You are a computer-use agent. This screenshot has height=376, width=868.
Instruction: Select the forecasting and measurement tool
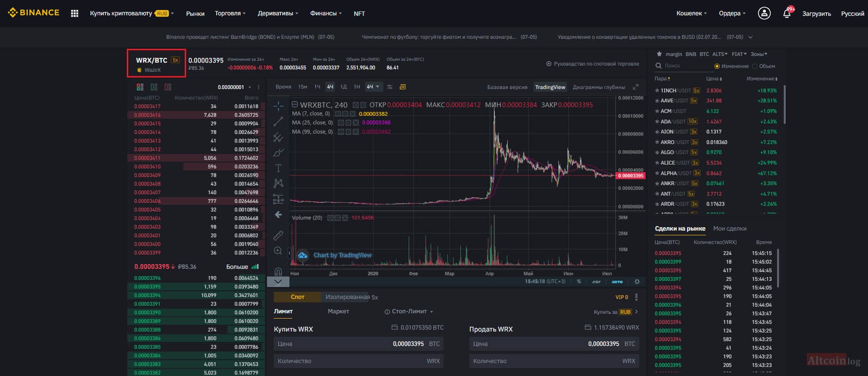[x=278, y=199]
